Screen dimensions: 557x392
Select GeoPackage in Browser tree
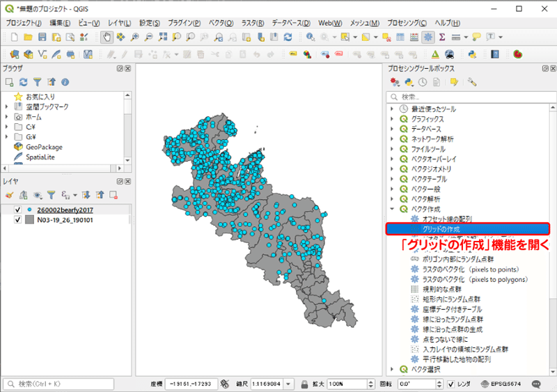pyautogui.click(x=44, y=147)
